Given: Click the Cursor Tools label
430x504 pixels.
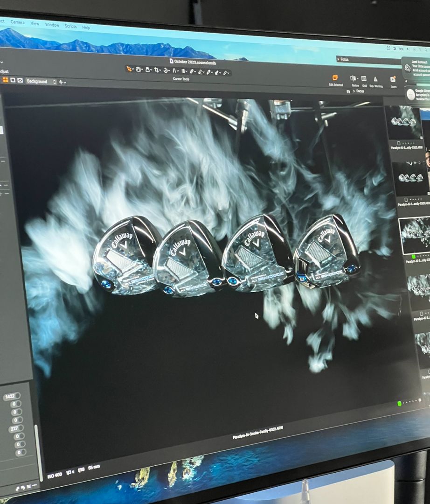Looking at the screenshot, I should 181,79.
